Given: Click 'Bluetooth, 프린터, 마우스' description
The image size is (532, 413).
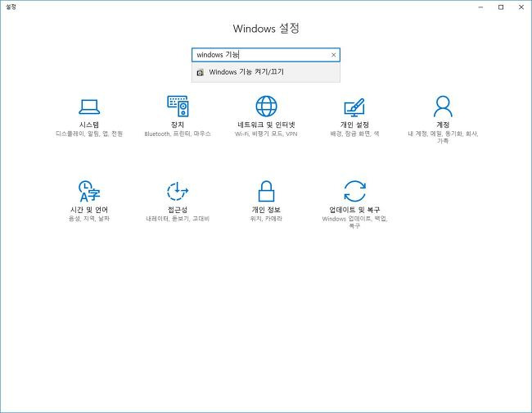Looking at the screenshot, I should pos(178,134).
